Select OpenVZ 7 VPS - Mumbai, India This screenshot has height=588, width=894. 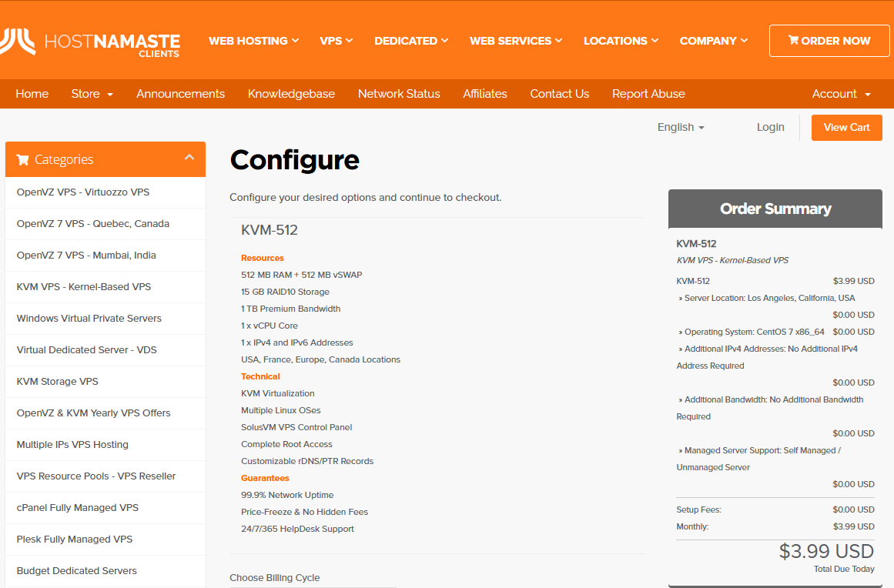(105, 256)
